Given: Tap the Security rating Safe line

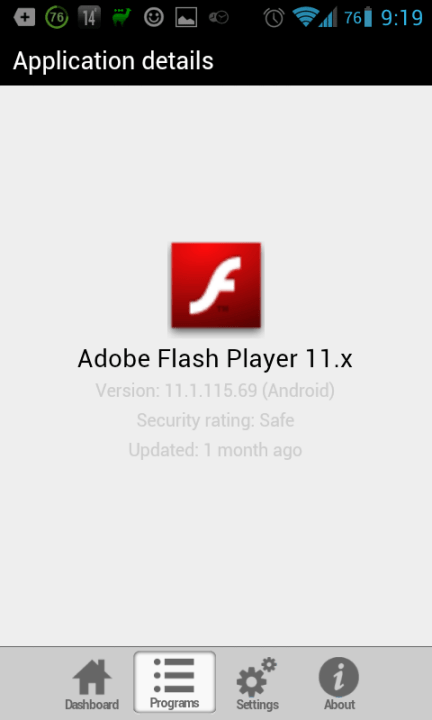Looking at the screenshot, I should pyautogui.click(x=215, y=420).
